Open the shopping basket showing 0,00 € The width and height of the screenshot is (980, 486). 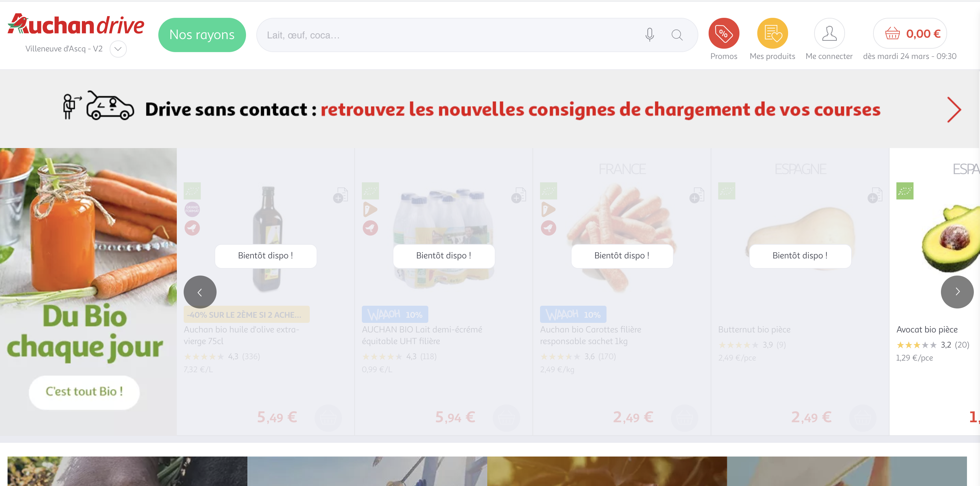[910, 34]
